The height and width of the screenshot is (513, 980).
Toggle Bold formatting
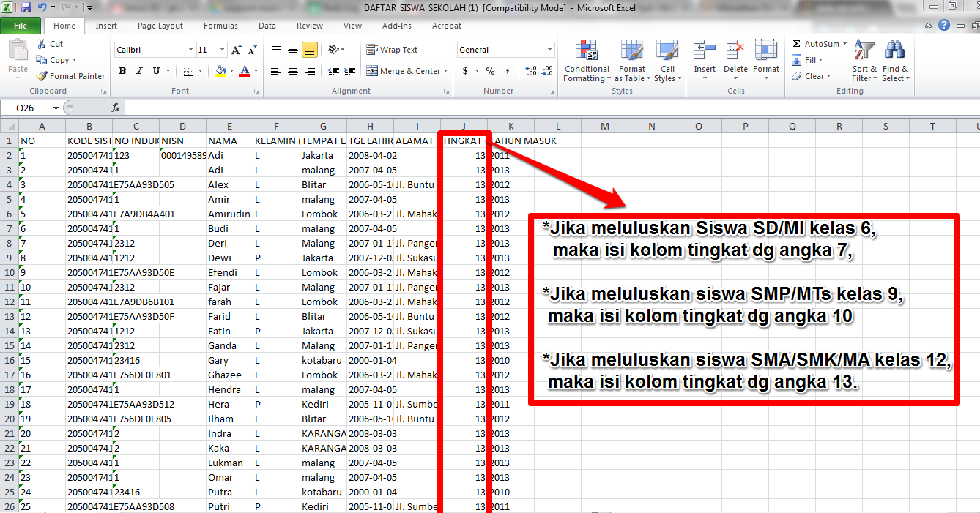tap(122, 71)
